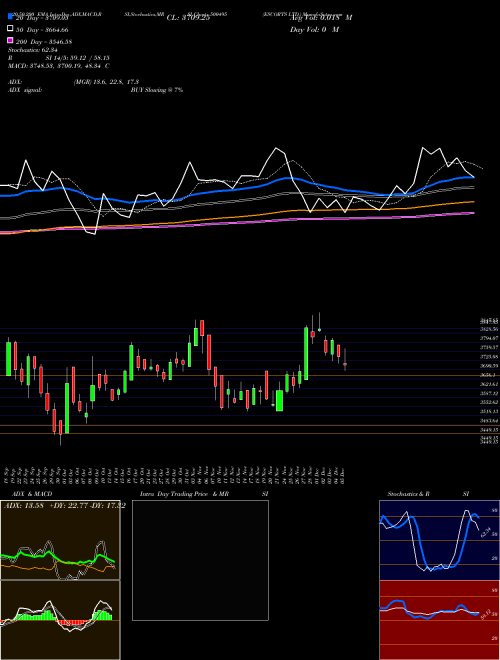
Task: Click the Intra Day Trading Price & MRSI title
Action: tap(204, 494)
